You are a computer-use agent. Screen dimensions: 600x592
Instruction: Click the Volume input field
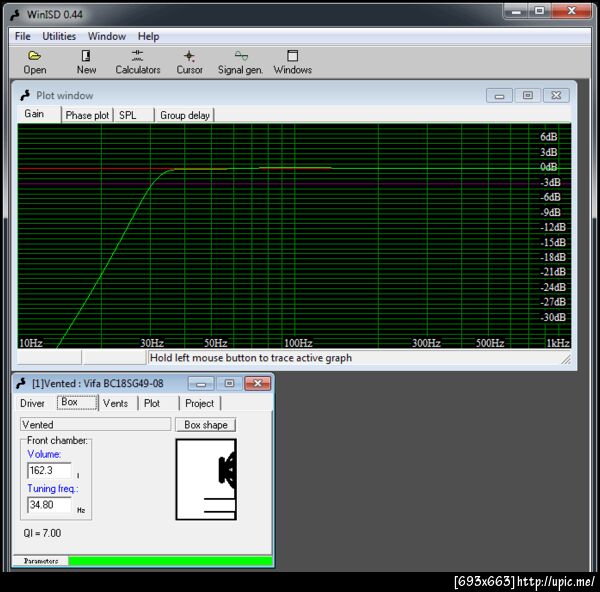(x=49, y=470)
